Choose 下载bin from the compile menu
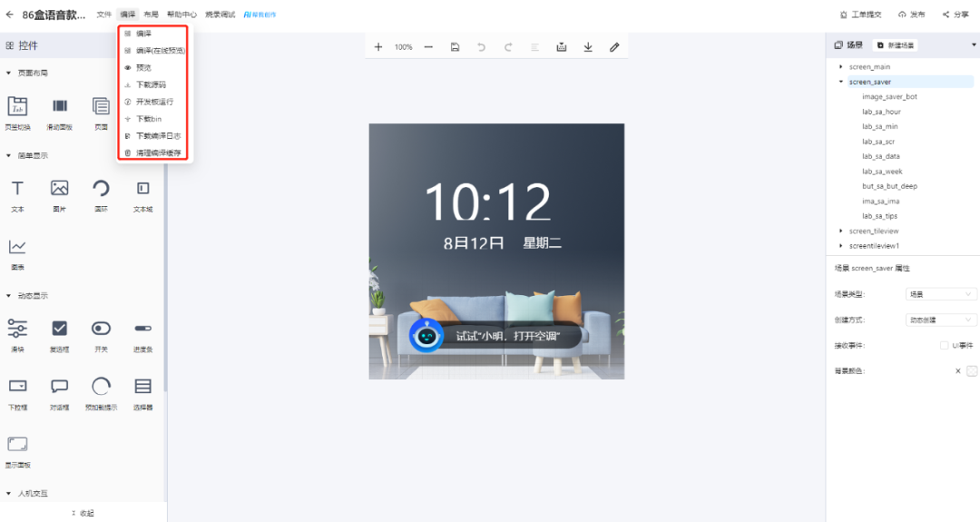The height and width of the screenshot is (522, 980). click(153, 119)
